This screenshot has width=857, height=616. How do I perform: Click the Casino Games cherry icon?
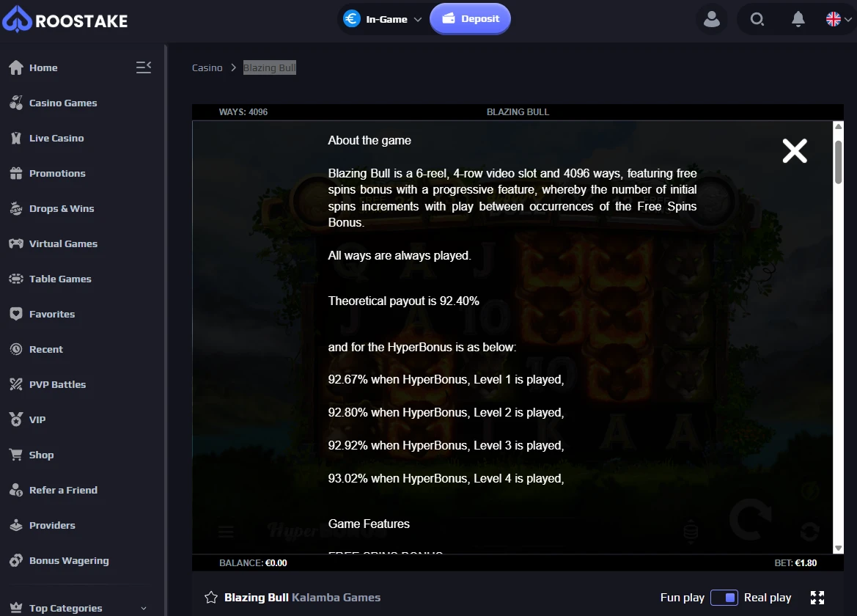tap(16, 102)
